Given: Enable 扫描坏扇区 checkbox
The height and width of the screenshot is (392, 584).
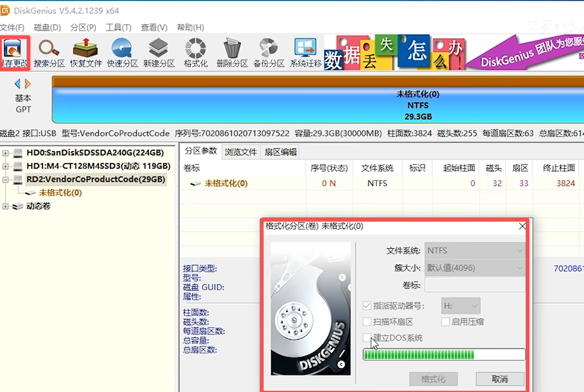Looking at the screenshot, I should point(367,322).
